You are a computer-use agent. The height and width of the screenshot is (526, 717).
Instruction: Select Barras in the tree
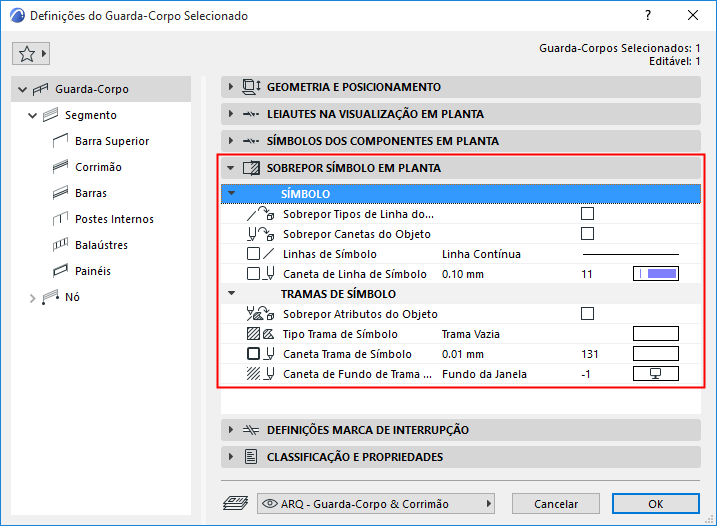click(x=91, y=193)
